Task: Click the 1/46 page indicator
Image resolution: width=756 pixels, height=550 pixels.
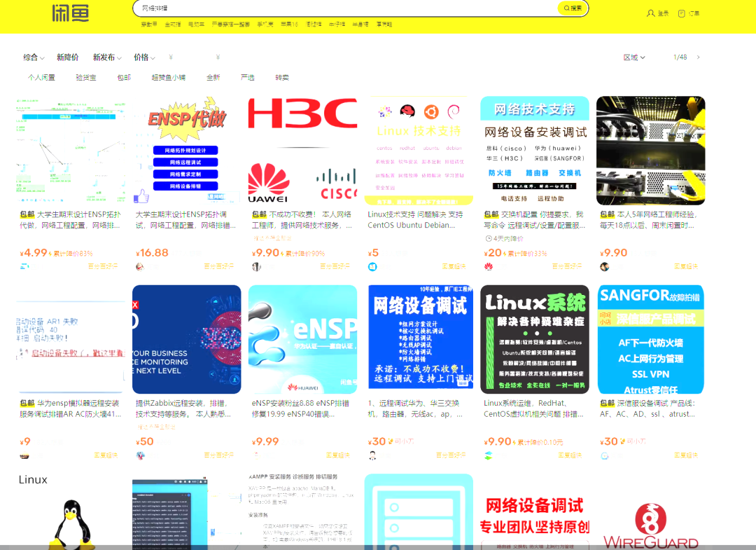Action: [680, 57]
